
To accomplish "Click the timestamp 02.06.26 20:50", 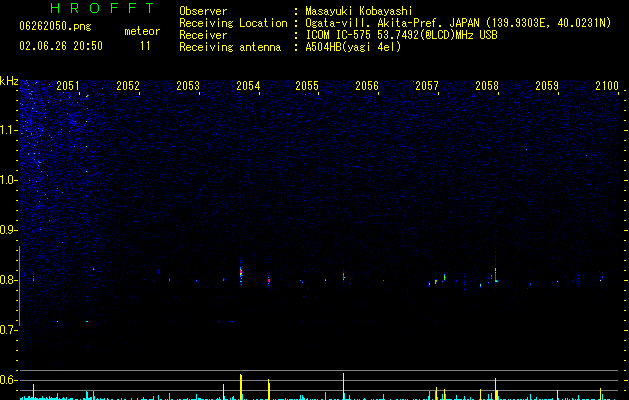I will 61,46.
